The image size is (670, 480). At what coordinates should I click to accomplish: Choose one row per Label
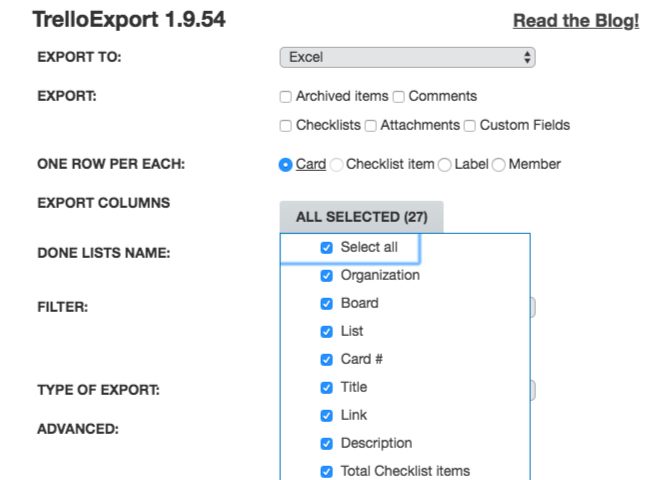(x=444, y=165)
